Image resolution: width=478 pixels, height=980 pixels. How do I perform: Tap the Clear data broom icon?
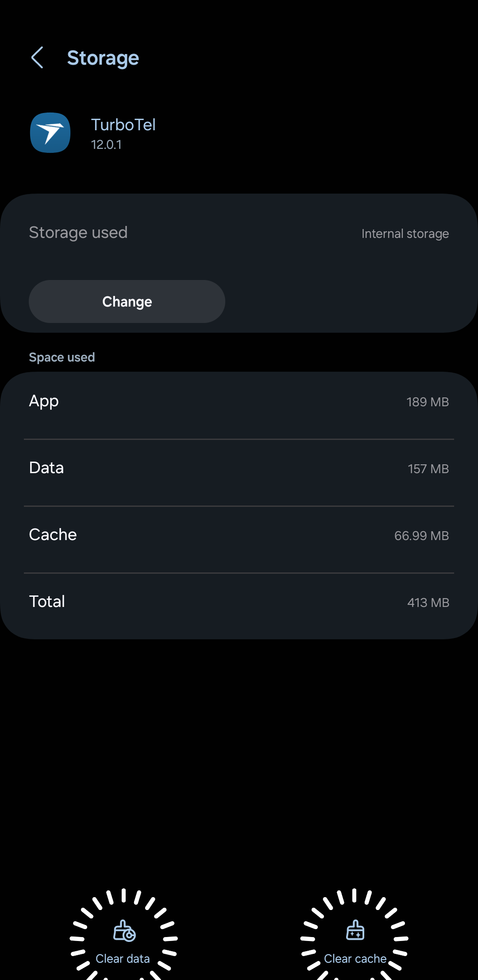tap(124, 930)
